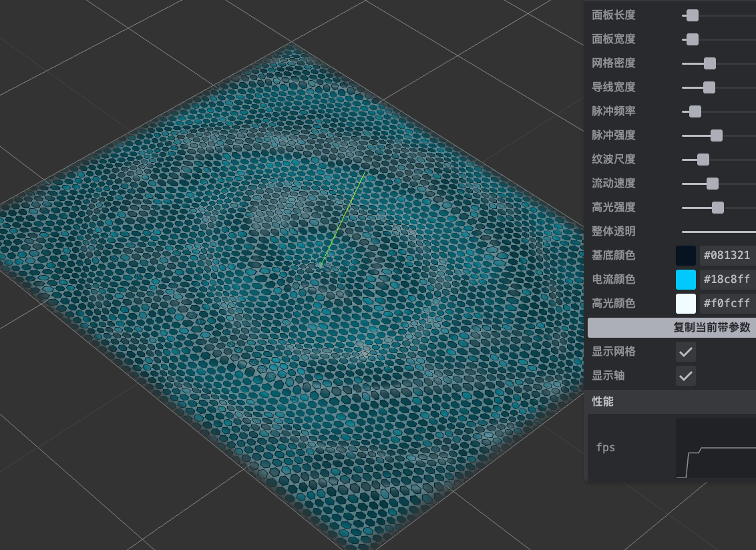The width and height of the screenshot is (756, 550).
Task: Click the 面板宽度 slider handle
Action: click(x=693, y=39)
